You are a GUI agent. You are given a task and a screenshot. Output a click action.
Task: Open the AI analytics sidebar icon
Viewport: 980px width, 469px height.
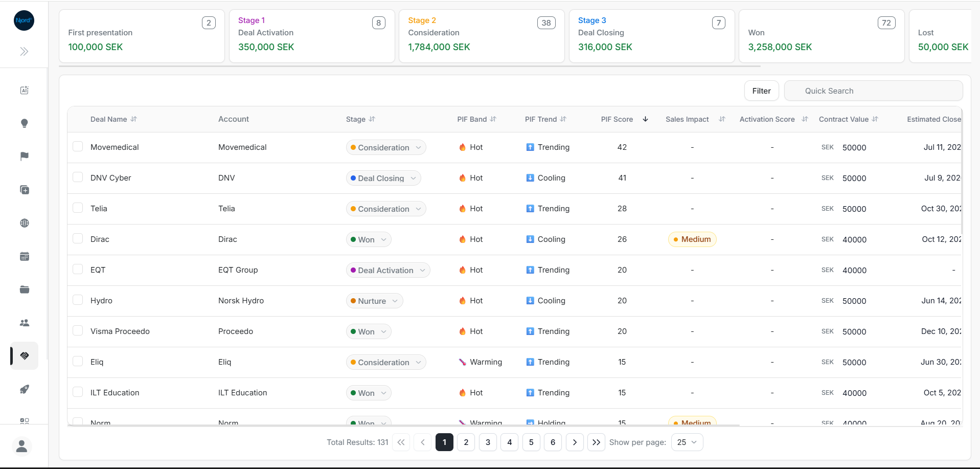[24, 90]
